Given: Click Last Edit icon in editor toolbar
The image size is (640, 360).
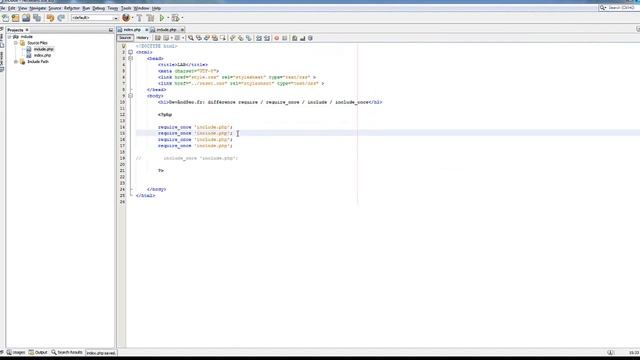Looking at the screenshot, I should pos(158,38).
